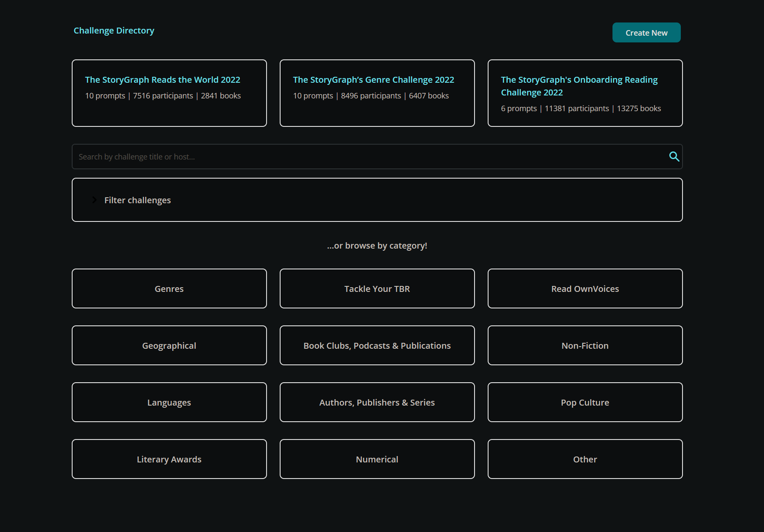Click the Create New button

(646, 33)
